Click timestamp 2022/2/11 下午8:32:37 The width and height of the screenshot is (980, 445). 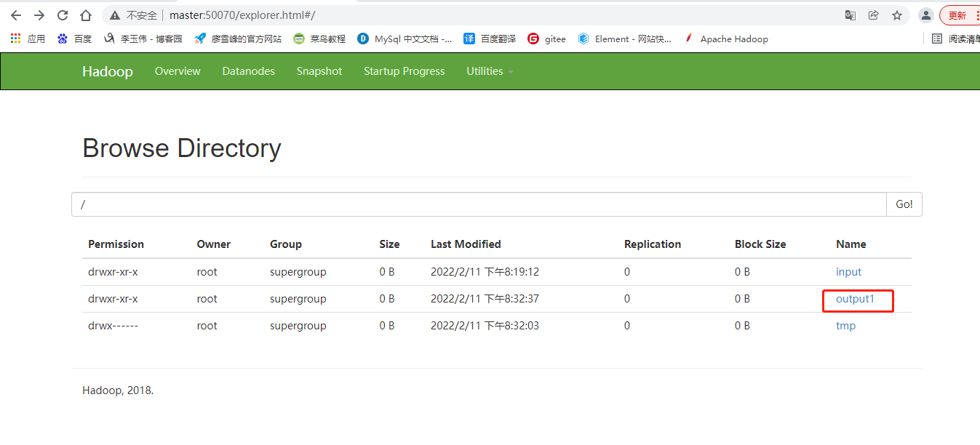(x=485, y=299)
